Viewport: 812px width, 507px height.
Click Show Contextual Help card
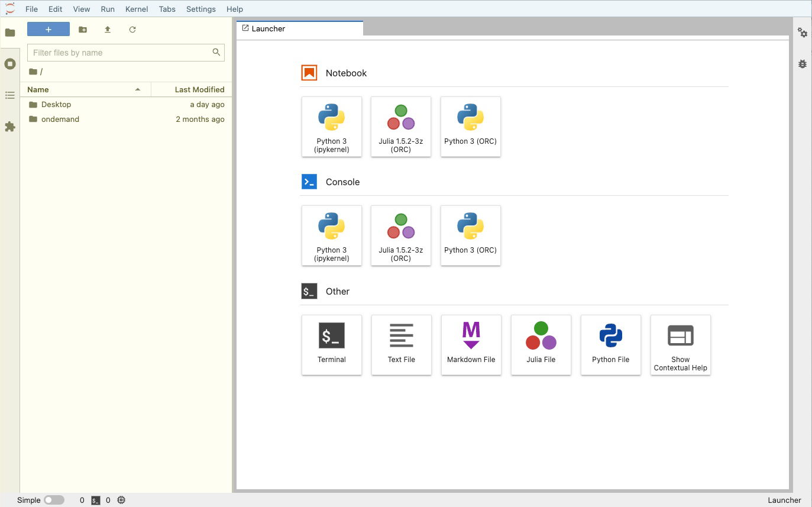(x=681, y=345)
